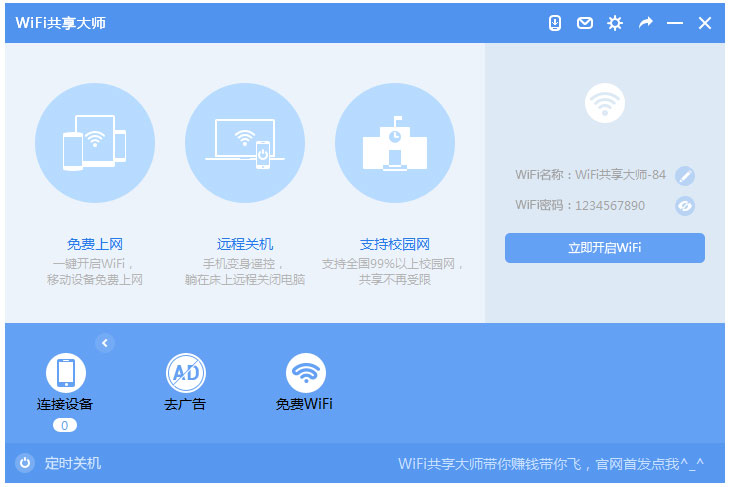Image resolution: width=732 pixels, height=487 pixels.
Task: Click the 免费上网 heading text
Action: click(95, 244)
